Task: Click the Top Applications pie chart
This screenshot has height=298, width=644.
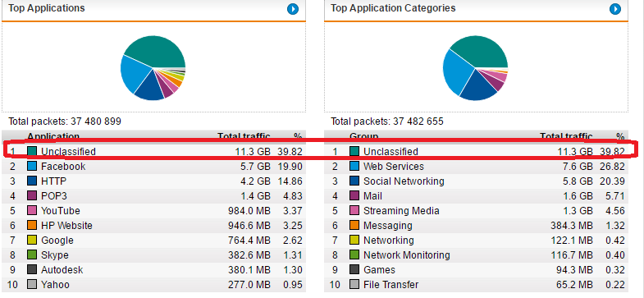Action: (x=153, y=68)
